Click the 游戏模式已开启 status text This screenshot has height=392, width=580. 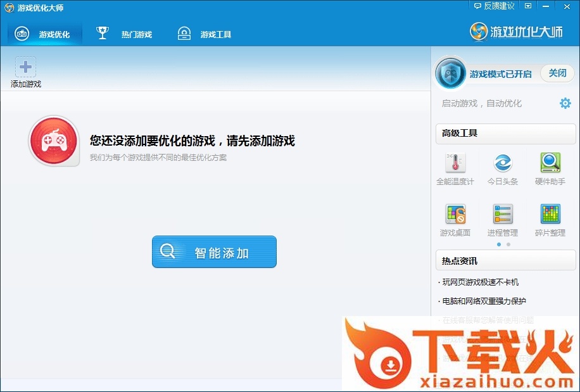500,74
